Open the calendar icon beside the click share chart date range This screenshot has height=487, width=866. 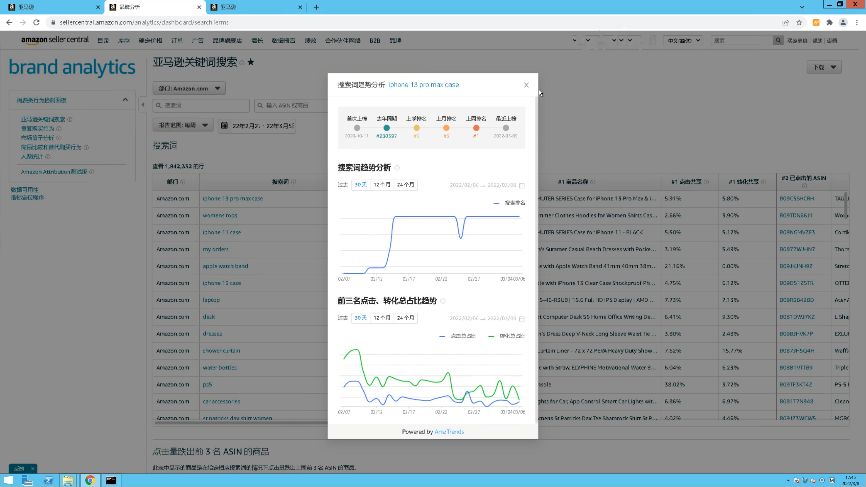tap(522, 319)
